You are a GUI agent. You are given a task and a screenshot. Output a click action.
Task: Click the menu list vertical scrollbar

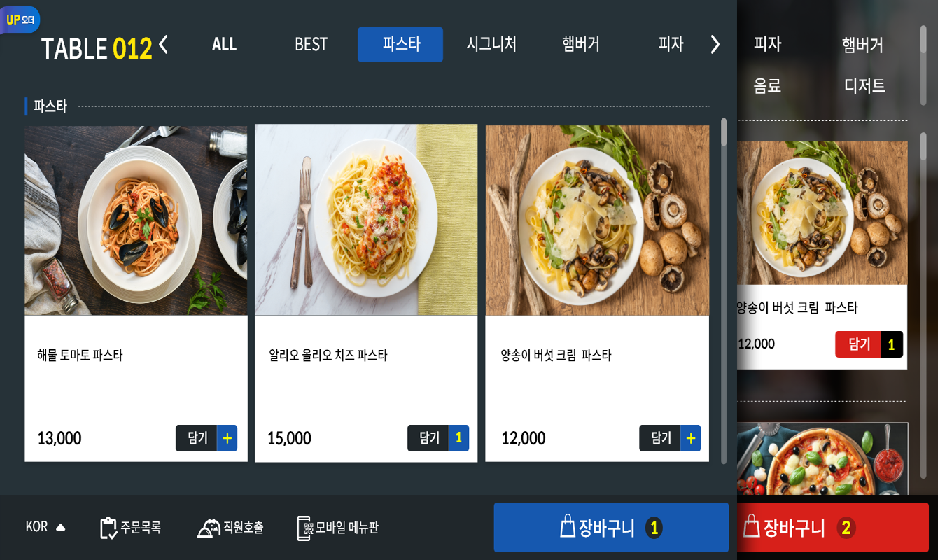point(723,290)
